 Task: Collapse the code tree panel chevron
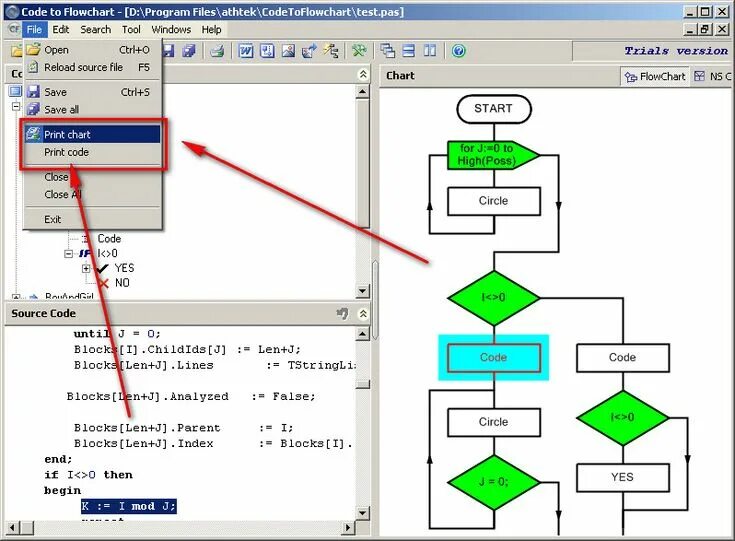point(363,75)
